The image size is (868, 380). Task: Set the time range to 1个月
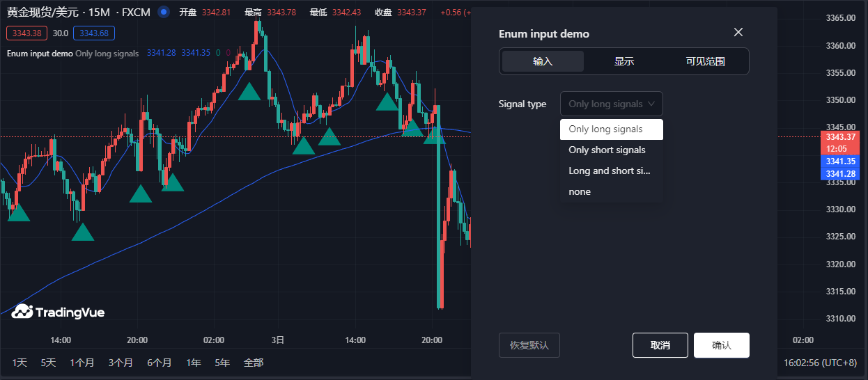tap(82, 363)
